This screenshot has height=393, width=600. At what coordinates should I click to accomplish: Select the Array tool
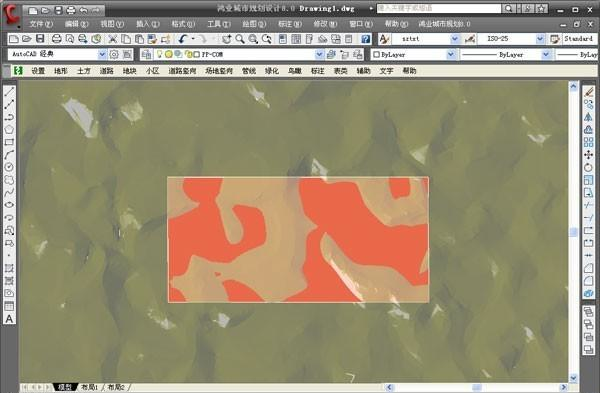tap(589, 142)
